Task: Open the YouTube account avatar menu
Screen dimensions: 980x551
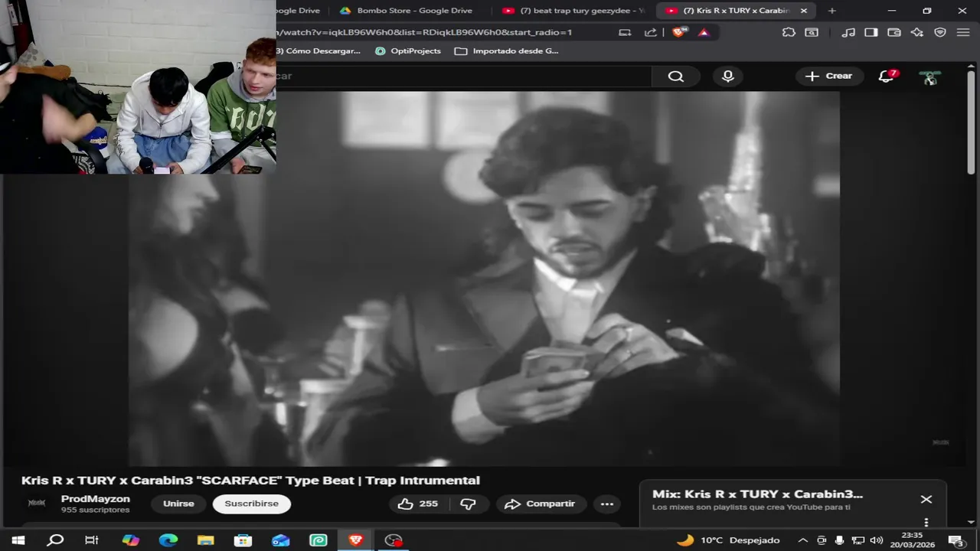Action: [x=930, y=77]
